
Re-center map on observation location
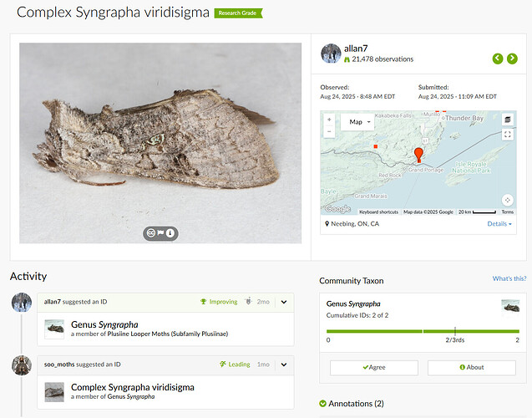coord(507,200)
